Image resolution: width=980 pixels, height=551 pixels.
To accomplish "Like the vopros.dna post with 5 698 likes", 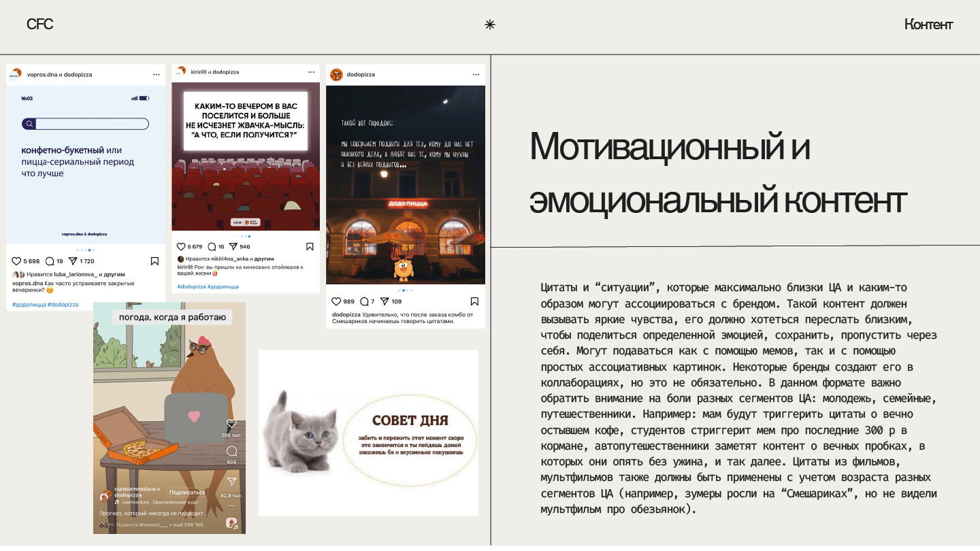I will coord(16,261).
